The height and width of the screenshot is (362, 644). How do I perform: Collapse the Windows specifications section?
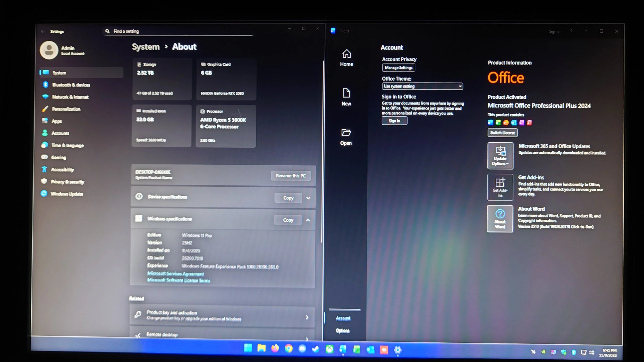point(308,220)
